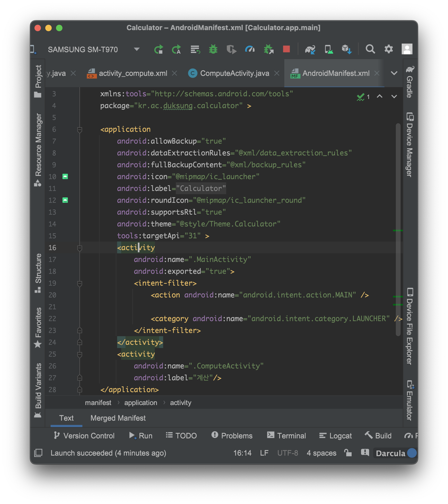Open the Device File Explorer panel
The height and width of the screenshot is (504, 448).
point(410,326)
